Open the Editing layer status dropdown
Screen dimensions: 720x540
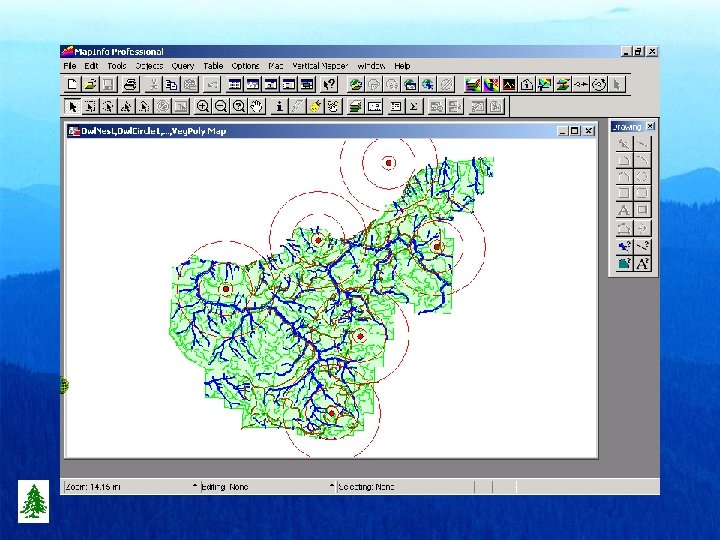332,487
